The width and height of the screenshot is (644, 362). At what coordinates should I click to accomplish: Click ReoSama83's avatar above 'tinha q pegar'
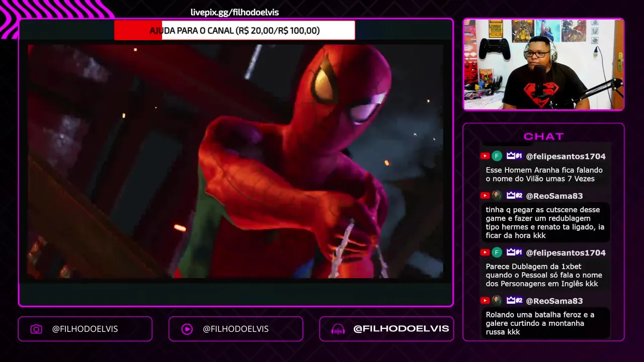tap(497, 196)
